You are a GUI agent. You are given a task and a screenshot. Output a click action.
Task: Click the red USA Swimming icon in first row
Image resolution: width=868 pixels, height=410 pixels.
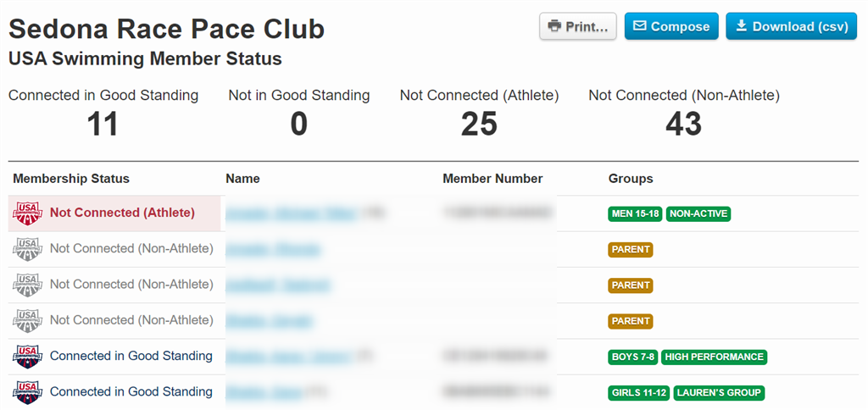[27, 213]
